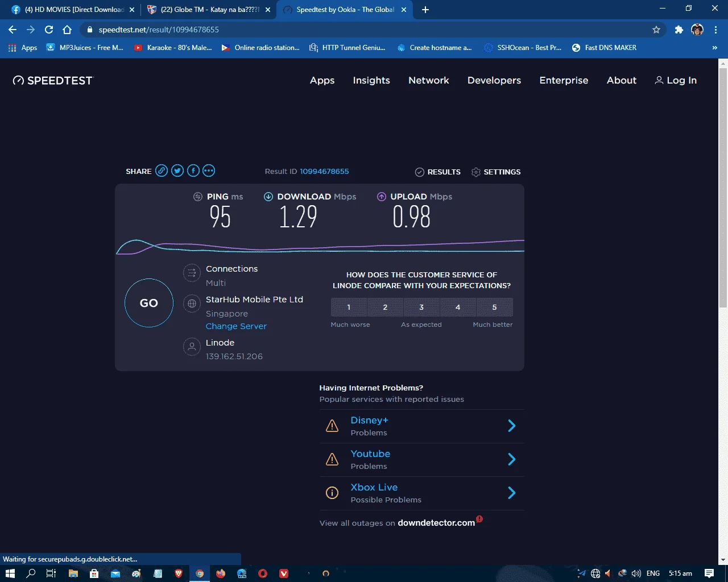This screenshot has width=728, height=582.
Task: Open the Youtube outage link
Action: coord(370,454)
